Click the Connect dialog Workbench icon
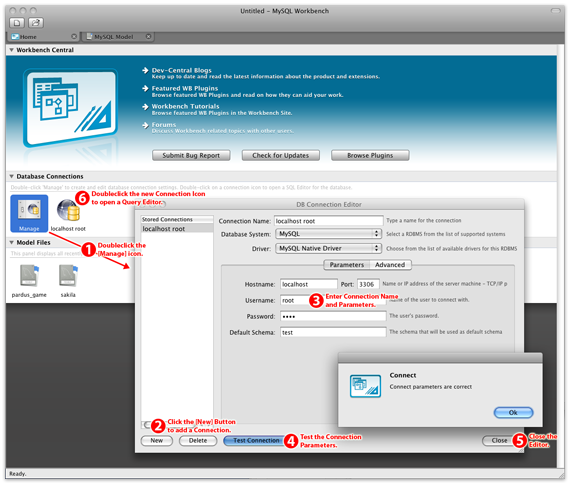The height and width of the screenshot is (484, 570). pos(365,386)
